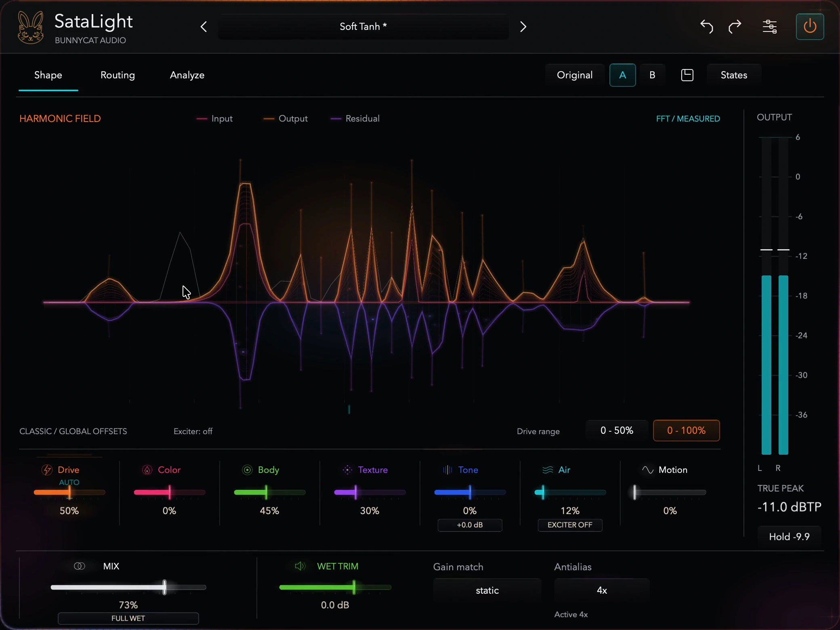Open the States menu

[734, 75]
